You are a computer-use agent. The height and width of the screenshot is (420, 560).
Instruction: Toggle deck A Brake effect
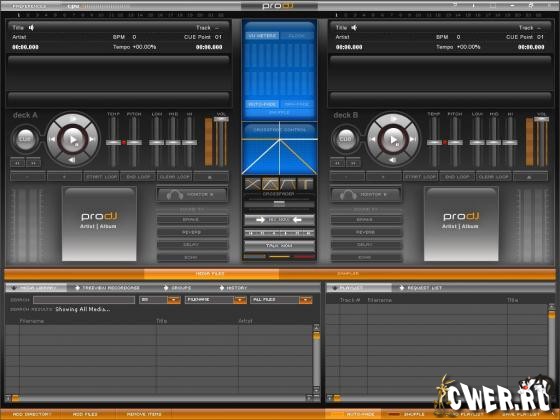pos(192,219)
